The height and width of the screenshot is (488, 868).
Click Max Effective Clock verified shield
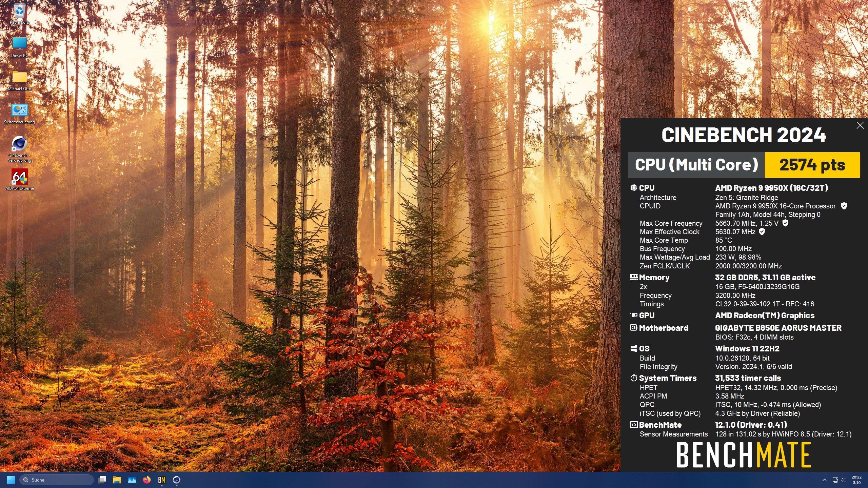[x=762, y=231]
